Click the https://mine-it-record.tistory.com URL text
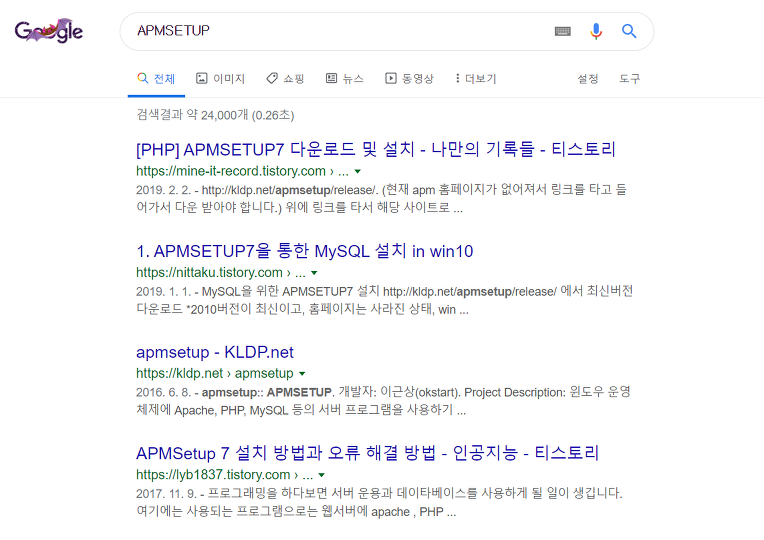764x540 pixels. click(242, 171)
